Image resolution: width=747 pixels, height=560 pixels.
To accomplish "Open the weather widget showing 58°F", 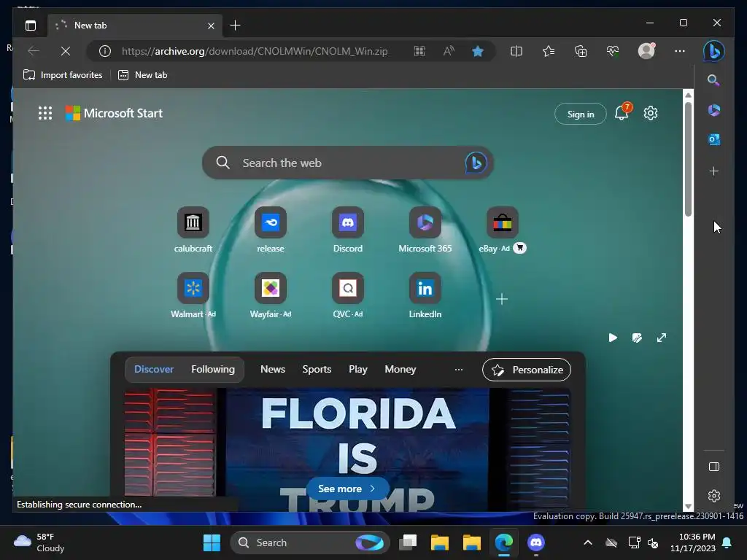I will [x=39, y=542].
